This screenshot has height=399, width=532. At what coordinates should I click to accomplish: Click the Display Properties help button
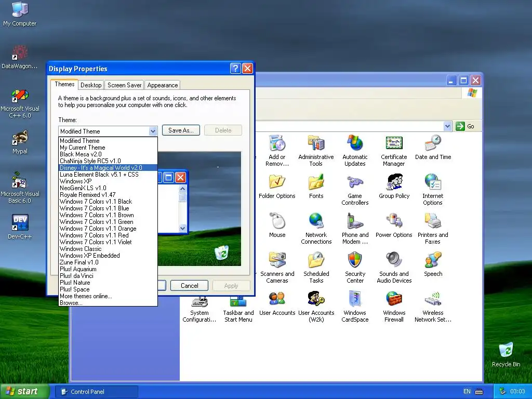click(235, 69)
